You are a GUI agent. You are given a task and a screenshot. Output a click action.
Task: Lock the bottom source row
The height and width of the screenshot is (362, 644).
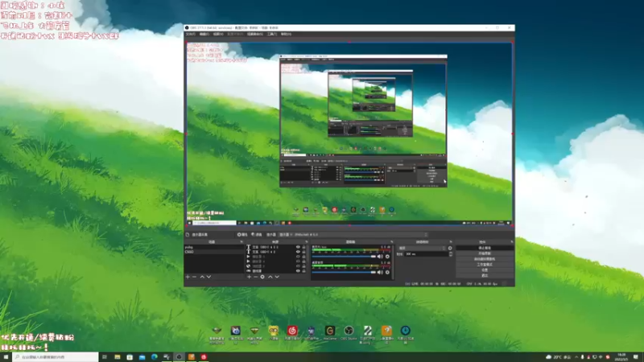point(303,271)
